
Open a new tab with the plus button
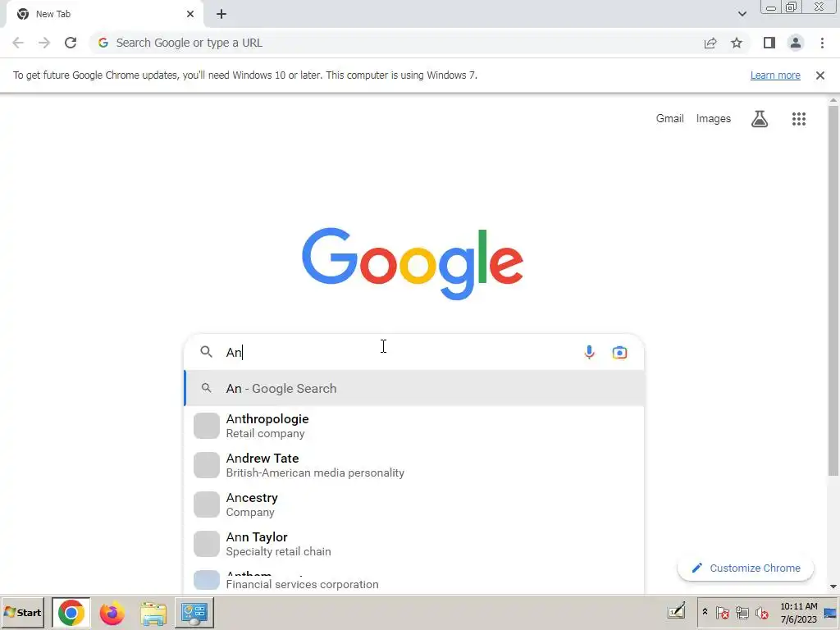coord(221,14)
